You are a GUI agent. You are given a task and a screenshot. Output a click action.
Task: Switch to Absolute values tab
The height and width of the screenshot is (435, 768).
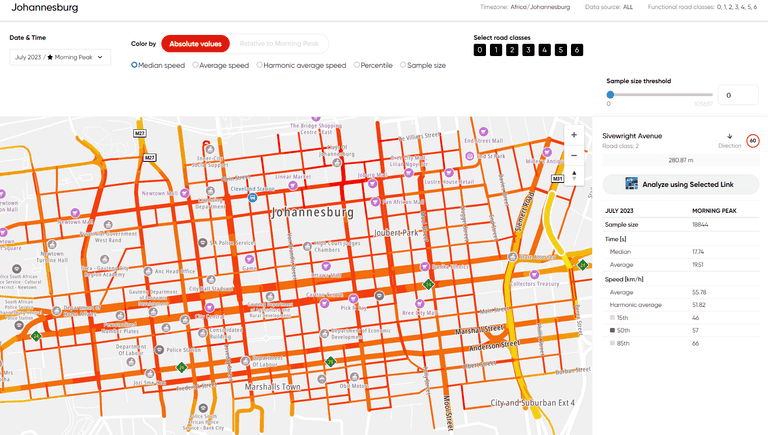click(x=196, y=44)
